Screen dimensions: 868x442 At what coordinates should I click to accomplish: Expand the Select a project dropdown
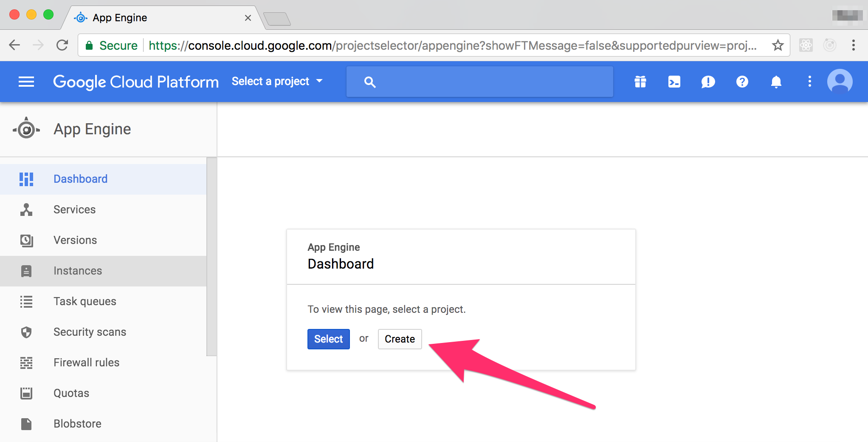pos(277,81)
